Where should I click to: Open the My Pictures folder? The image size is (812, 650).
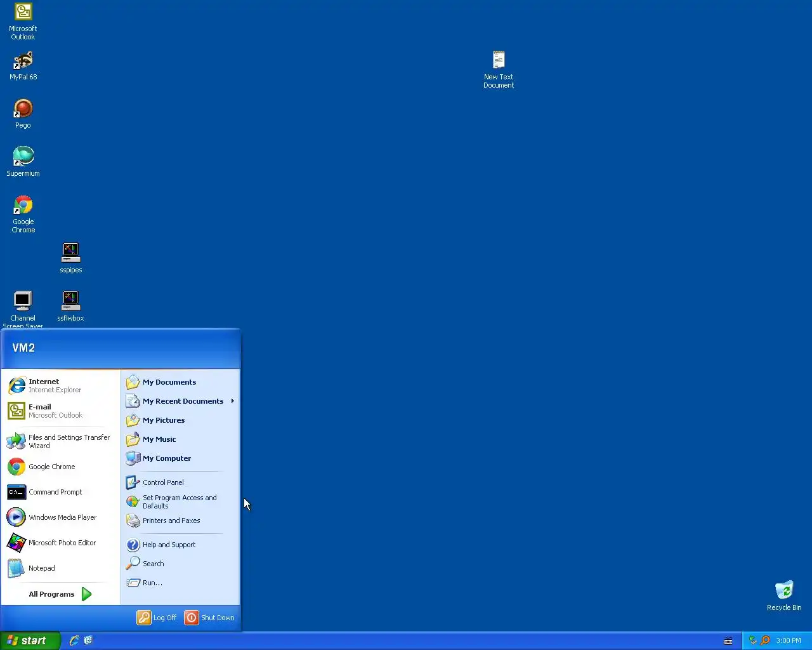[x=180, y=420]
